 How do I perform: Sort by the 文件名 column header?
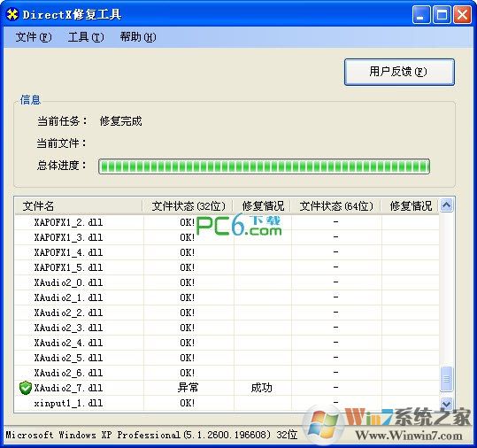tap(79, 206)
